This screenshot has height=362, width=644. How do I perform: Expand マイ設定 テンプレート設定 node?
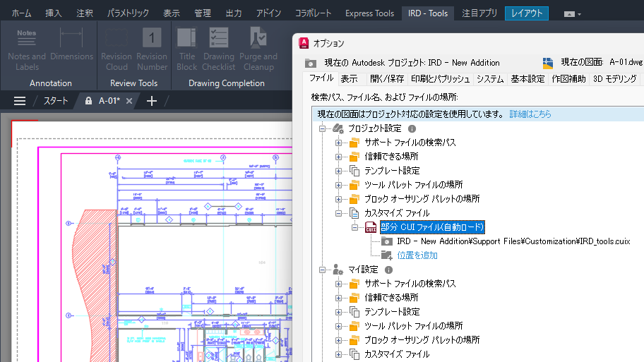pyautogui.click(x=338, y=312)
